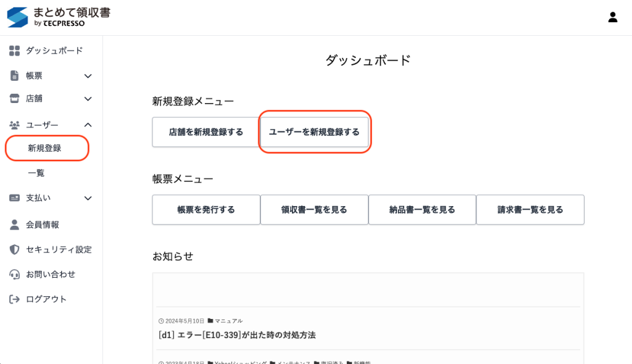Screen dimensions: 632x364
Task: Click the お問い合わせ headset icon
Action: coord(15,275)
